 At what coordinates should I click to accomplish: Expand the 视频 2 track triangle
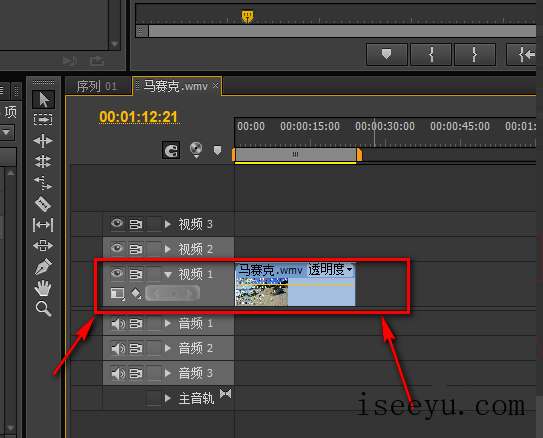click(x=168, y=249)
